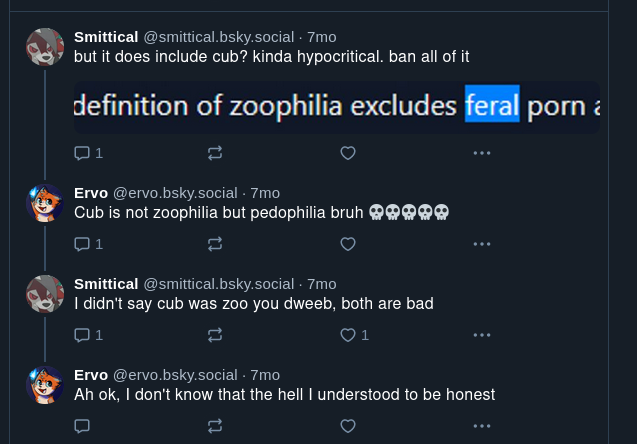Open more options on Ervo's 'Ah ok' post
This screenshot has height=444, width=637.
(481, 426)
